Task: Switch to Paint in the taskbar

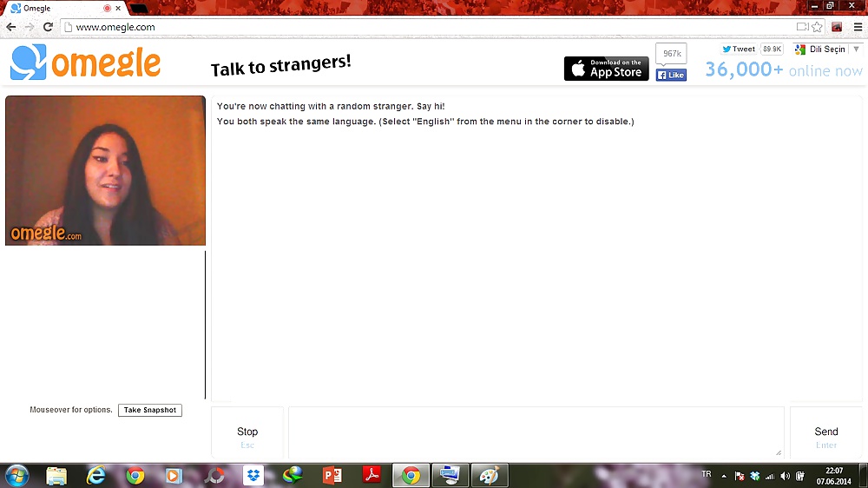Action: [x=490, y=476]
